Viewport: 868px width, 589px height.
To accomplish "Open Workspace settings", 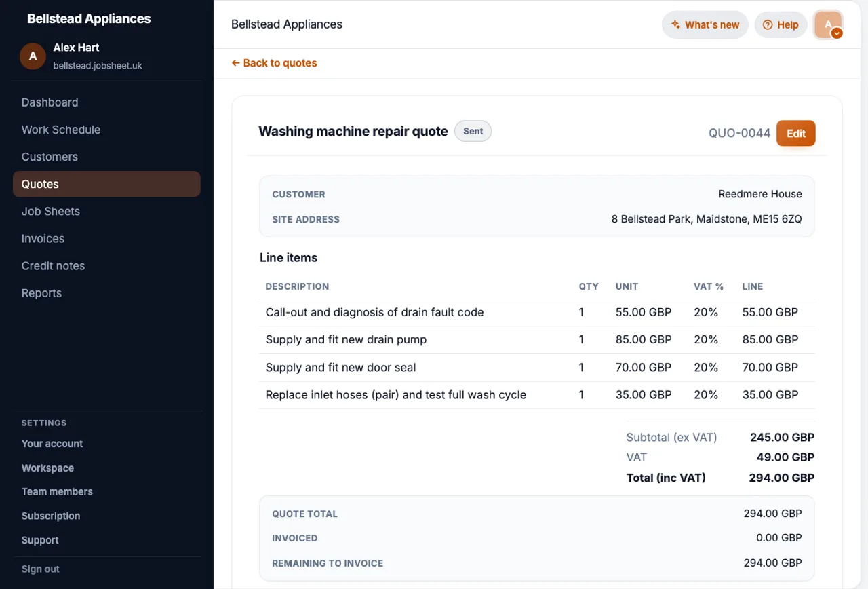I will pos(47,468).
